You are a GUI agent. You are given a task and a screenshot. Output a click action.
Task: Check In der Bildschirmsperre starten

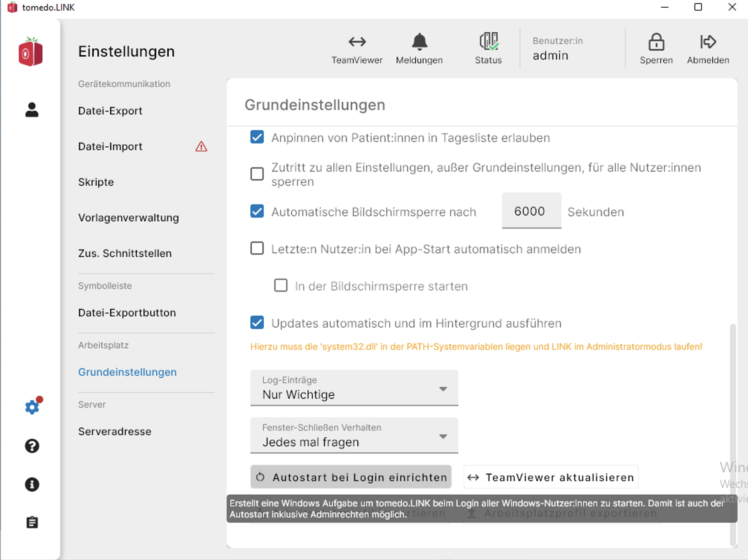pos(281,285)
